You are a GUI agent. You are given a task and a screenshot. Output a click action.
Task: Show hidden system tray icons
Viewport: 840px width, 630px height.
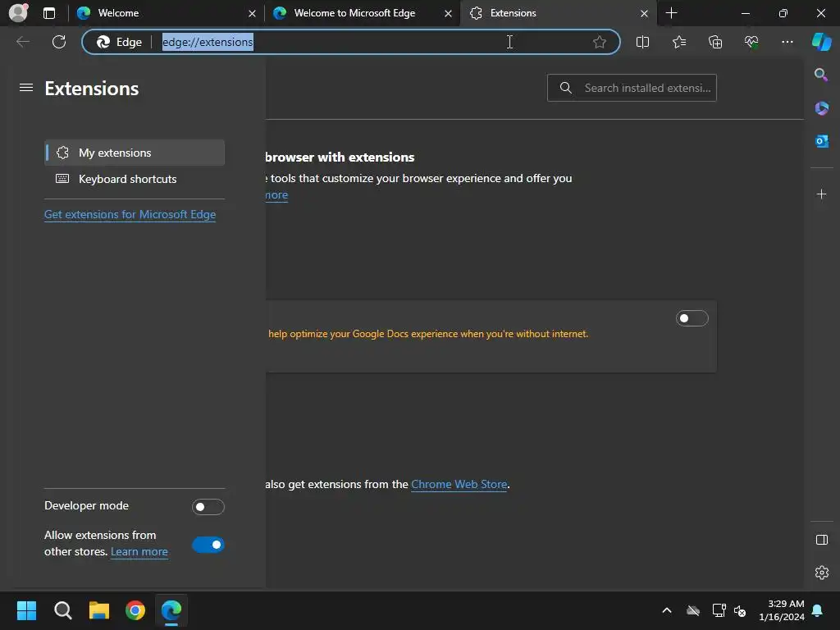coord(666,610)
